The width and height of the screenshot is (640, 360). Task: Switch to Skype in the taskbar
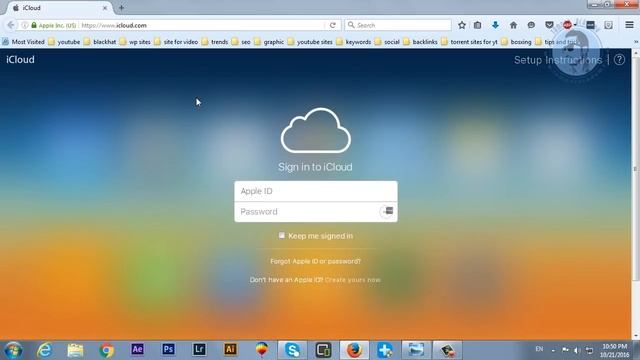[292, 350]
